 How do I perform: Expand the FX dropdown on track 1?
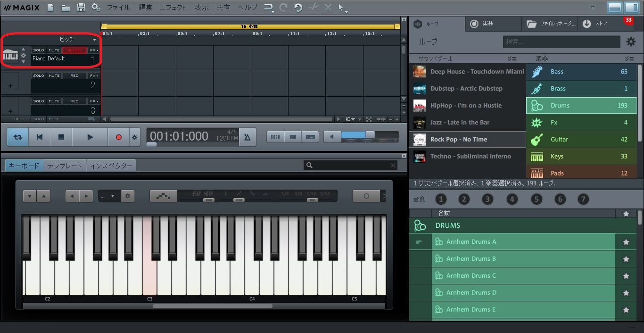(x=94, y=50)
